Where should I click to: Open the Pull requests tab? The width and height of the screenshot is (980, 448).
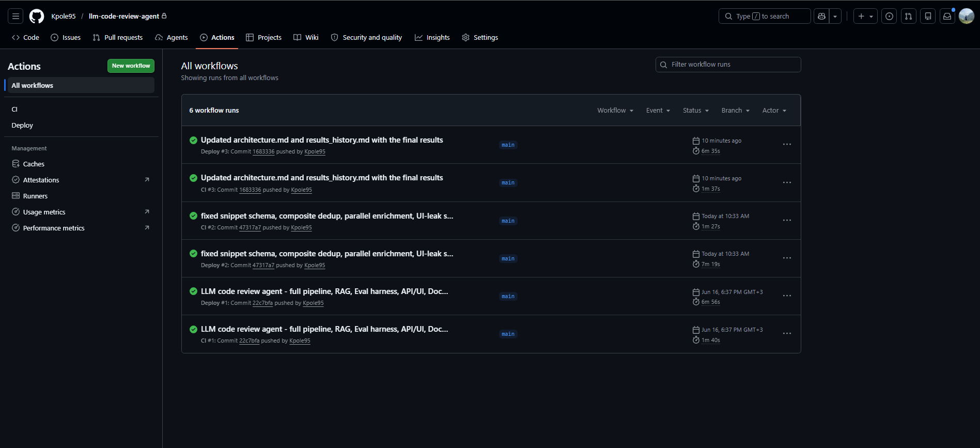point(118,37)
